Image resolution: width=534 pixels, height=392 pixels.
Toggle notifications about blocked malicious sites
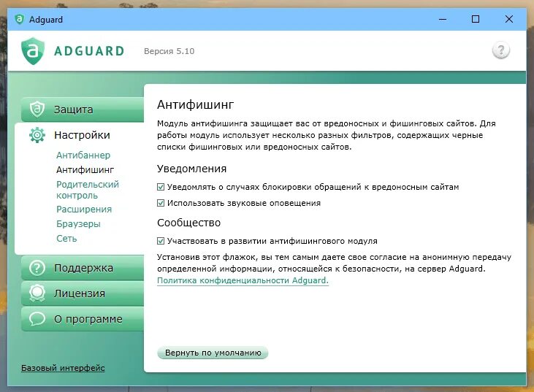[161, 187]
